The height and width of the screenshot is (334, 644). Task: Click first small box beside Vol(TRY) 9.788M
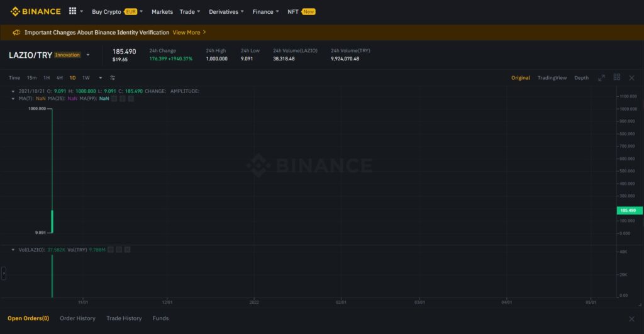coord(111,249)
